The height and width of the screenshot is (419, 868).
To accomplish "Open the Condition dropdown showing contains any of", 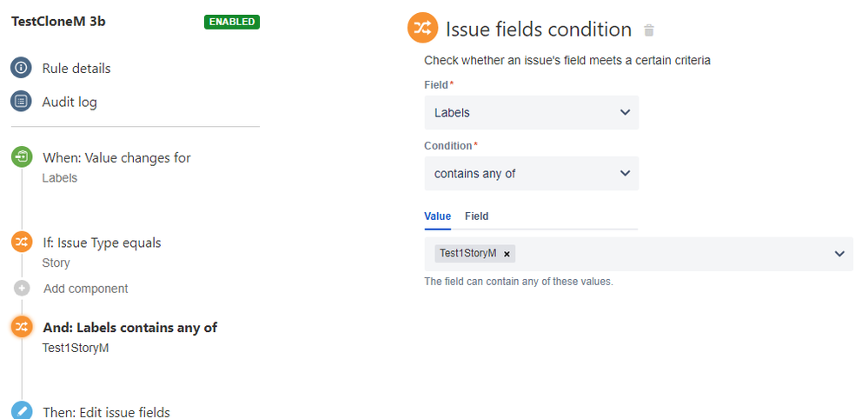I will 531,174.
